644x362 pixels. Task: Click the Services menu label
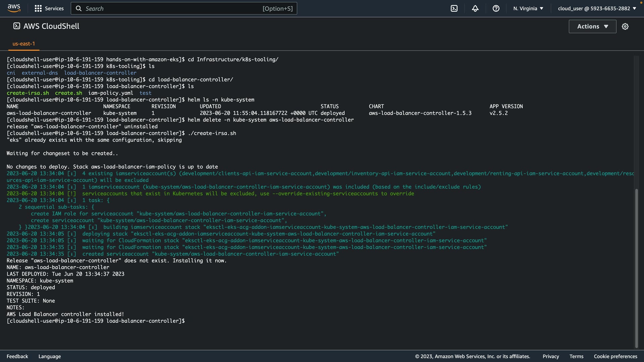pos(54,8)
